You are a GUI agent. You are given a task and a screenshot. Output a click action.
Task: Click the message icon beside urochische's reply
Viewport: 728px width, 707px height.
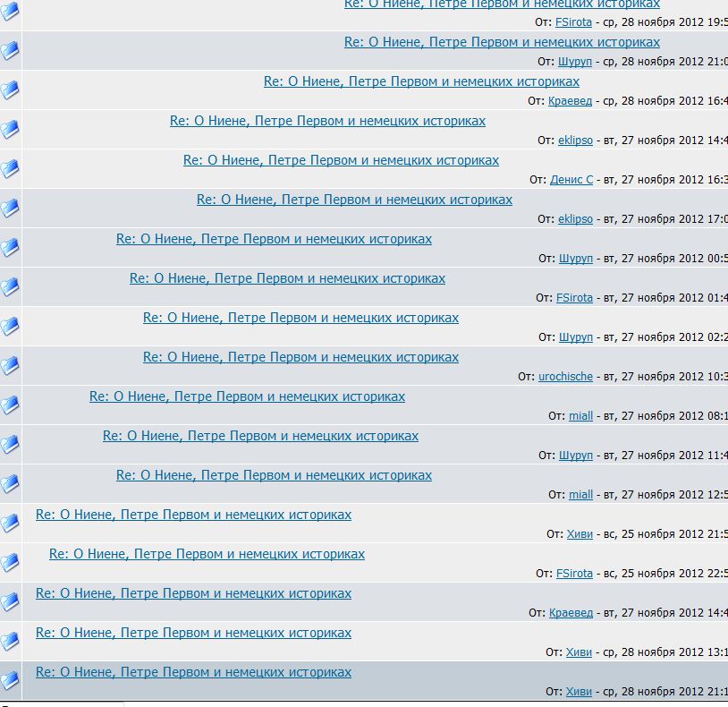pyautogui.click(x=10, y=365)
